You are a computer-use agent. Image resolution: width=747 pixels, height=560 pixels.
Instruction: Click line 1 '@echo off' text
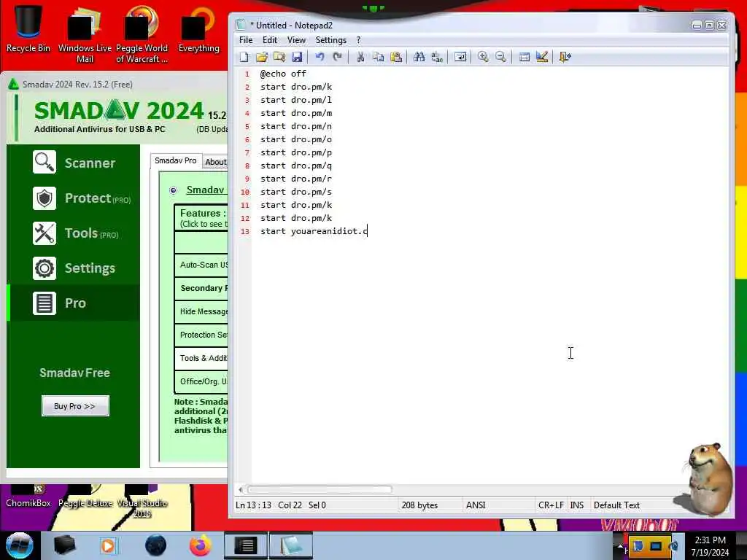[x=283, y=74]
